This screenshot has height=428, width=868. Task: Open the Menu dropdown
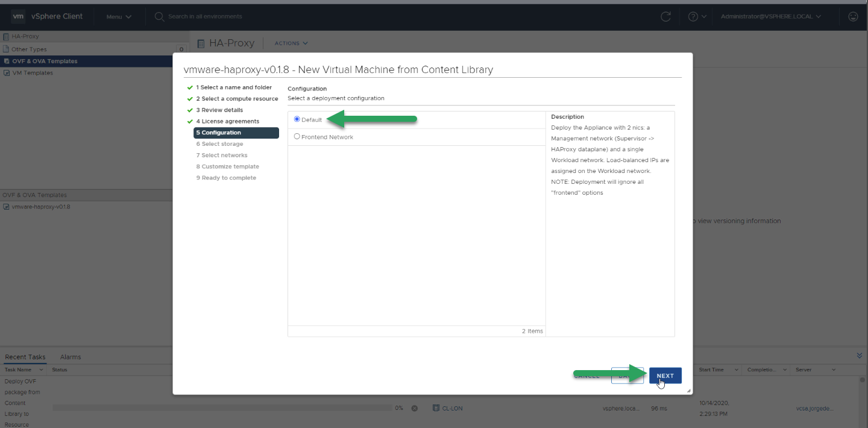click(119, 17)
